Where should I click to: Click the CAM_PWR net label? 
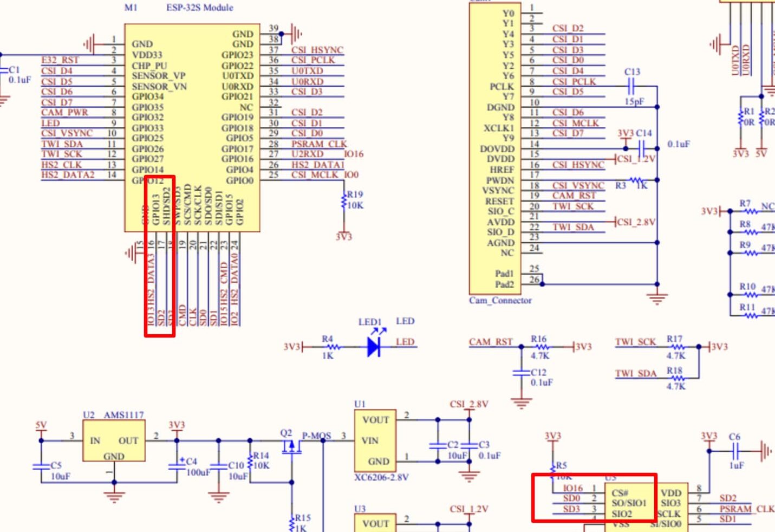[x=64, y=112]
